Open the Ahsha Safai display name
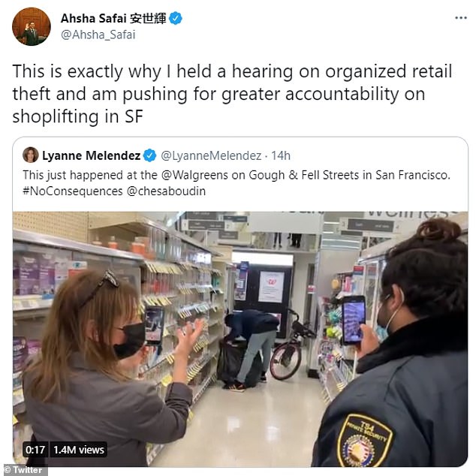Screen dimensions: 476x476 (x=113, y=18)
